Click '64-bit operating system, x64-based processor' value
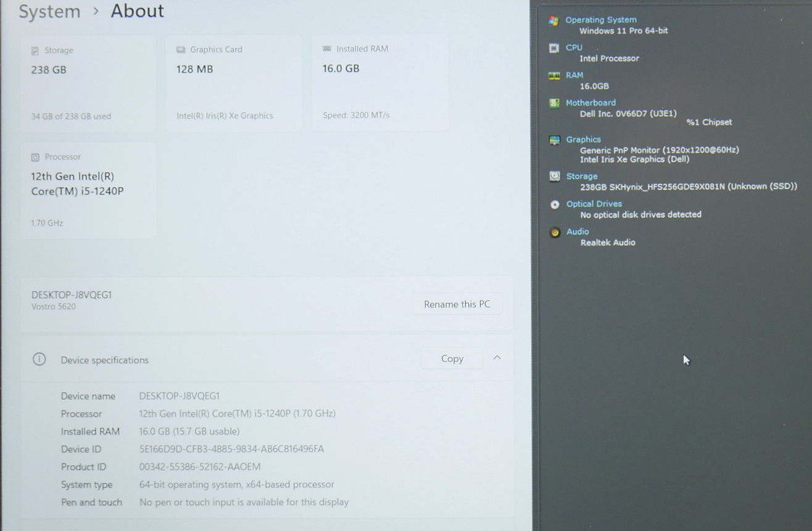The width and height of the screenshot is (812, 531). tap(237, 485)
